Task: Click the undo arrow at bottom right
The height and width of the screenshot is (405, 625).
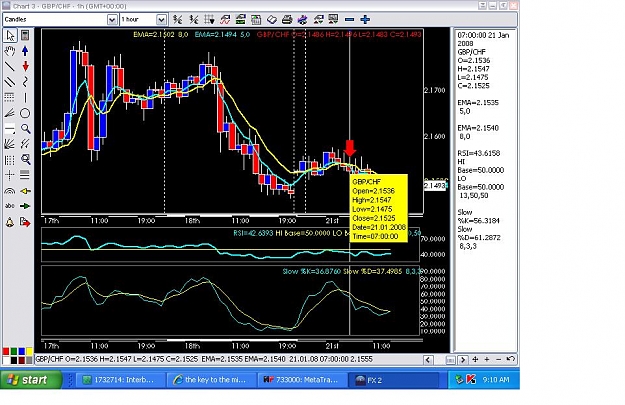Action: [x=510, y=359]
